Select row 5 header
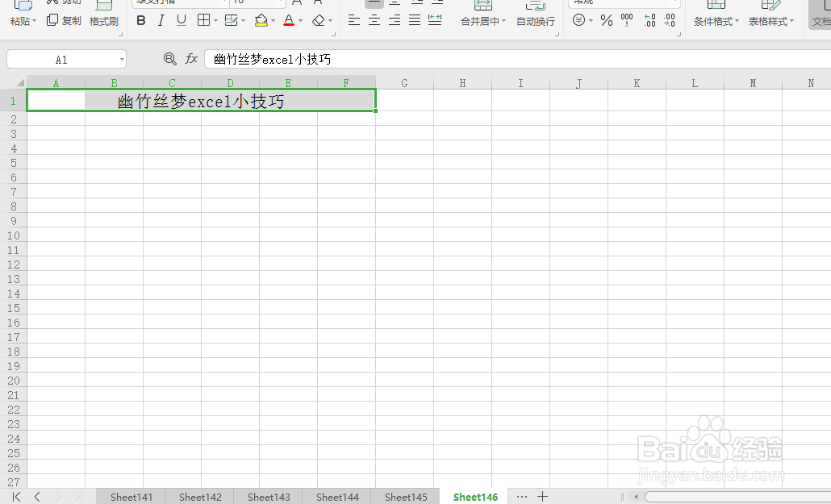Image resolution: width=831 pixels, height=504 pixels. coord(13,163)
